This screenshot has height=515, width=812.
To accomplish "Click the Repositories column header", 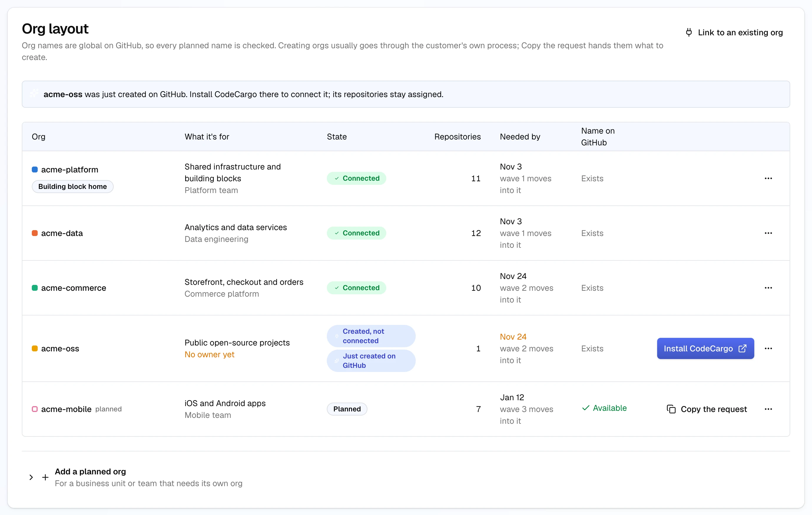I will (x=457, y=137).
